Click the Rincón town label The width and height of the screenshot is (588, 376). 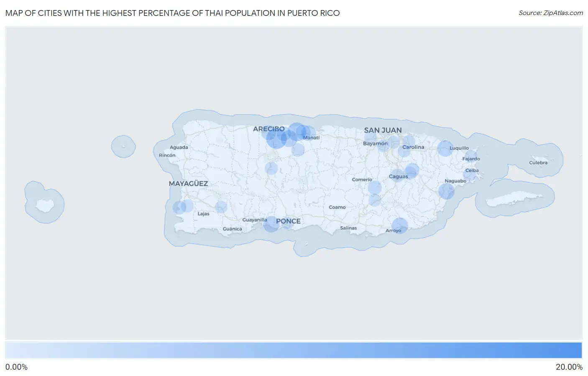click(167, 155)
